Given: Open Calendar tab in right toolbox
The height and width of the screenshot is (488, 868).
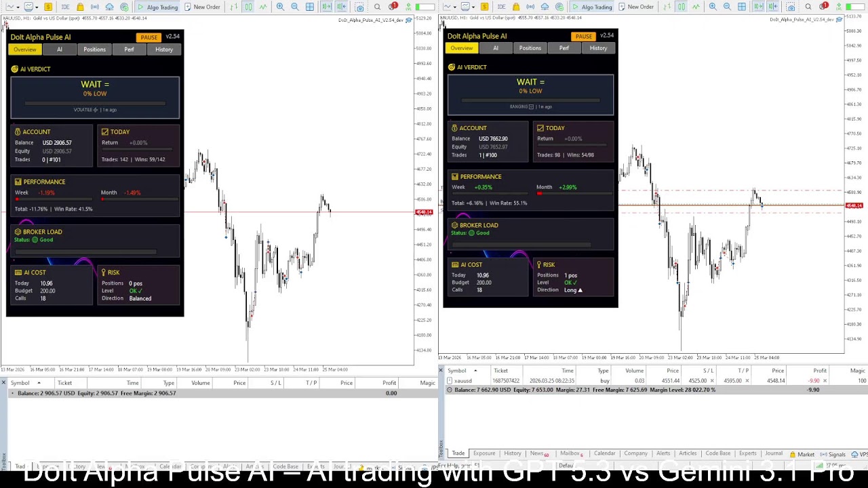Looking at the screenshot, I should click(604, 453).
